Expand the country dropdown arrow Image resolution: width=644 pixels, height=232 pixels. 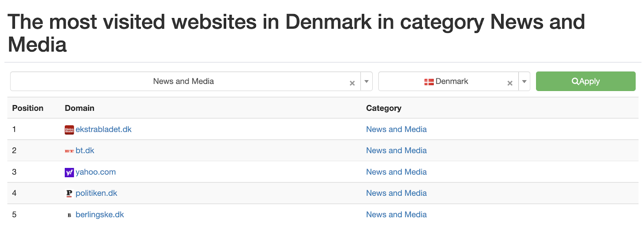tap(524, 82)
